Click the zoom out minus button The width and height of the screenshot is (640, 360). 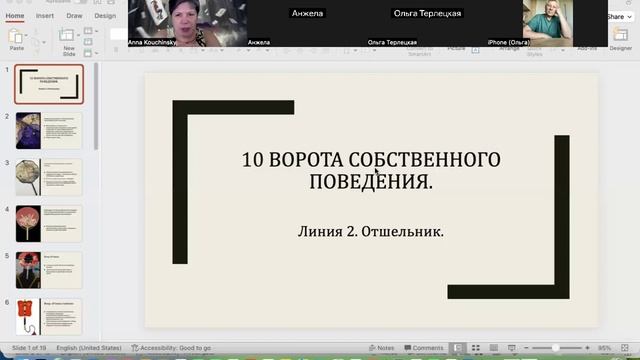coord(526,348)
